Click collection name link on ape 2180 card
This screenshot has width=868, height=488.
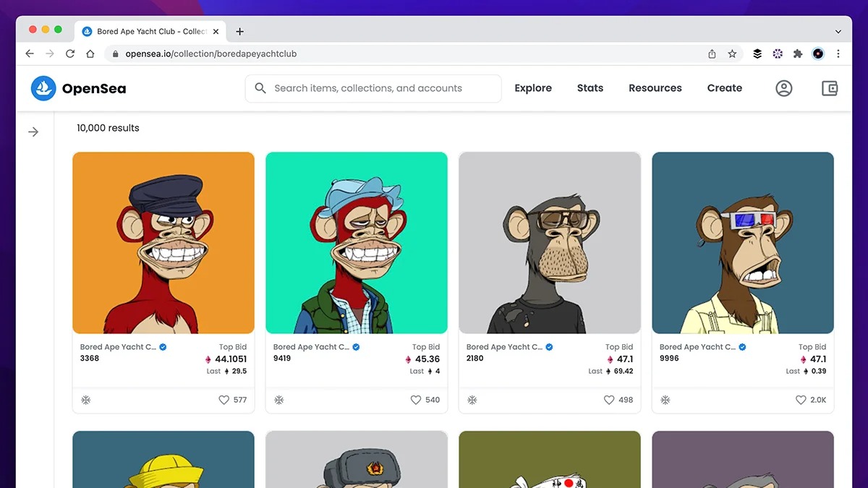point(504,347)
